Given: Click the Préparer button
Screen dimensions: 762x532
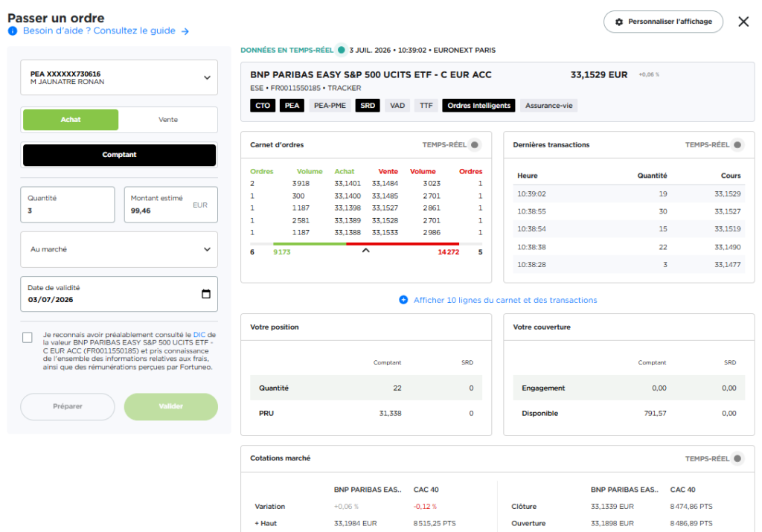Looking at the screenshot, I should [x=68, y=407].
